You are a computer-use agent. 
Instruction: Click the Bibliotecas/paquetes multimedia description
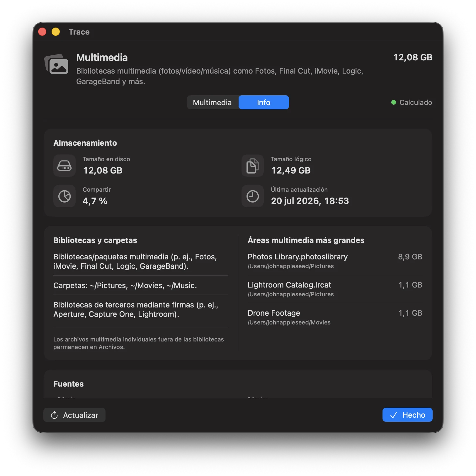point(135,261)
